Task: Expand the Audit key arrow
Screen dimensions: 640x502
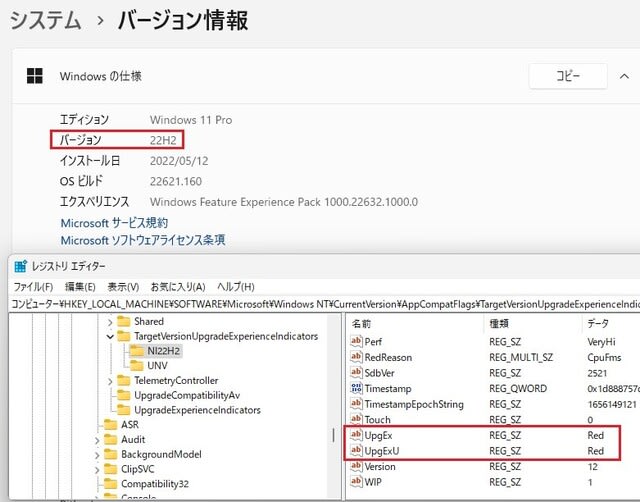Action: point(97,440)
